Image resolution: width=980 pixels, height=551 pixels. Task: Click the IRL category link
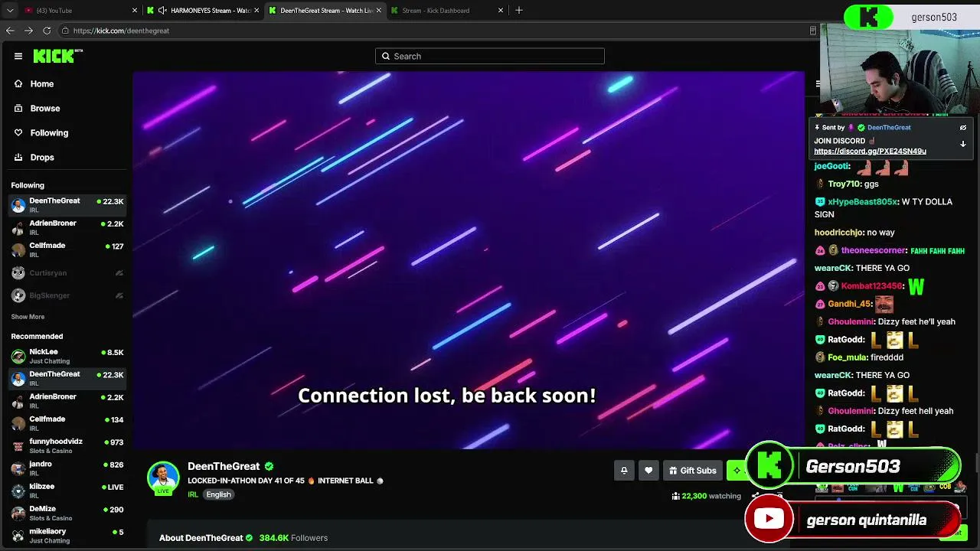click(x=193, y=494)
